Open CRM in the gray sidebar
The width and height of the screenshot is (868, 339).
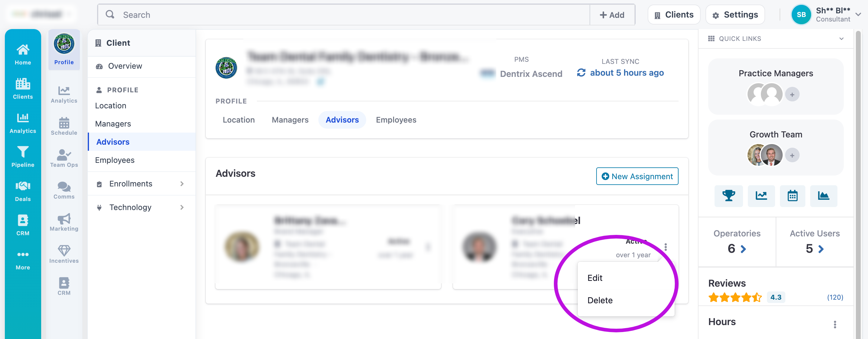pyautogui.click(x=64, y=286)
